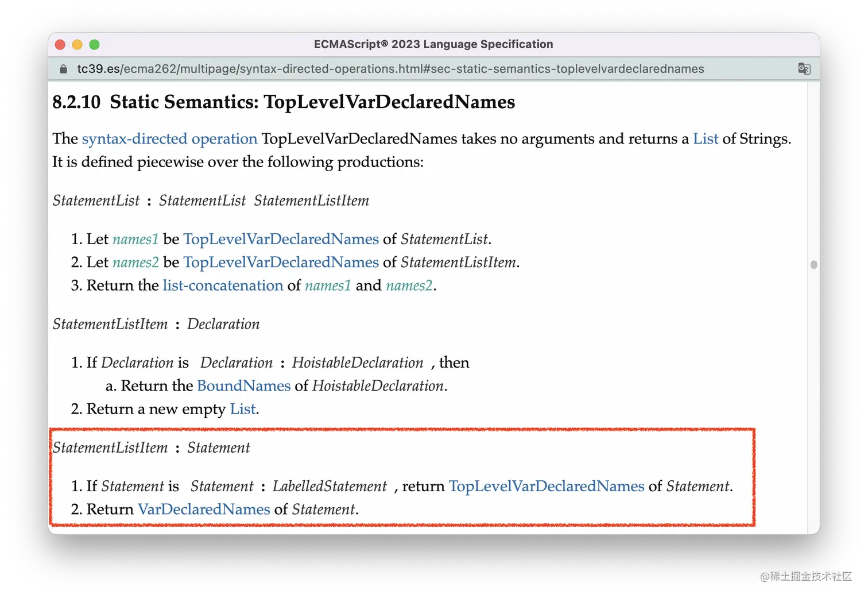The width and height of the screenshot is (868, 598).
Task: Click HoistableDeclaration in step a
Action: [378, 385]
